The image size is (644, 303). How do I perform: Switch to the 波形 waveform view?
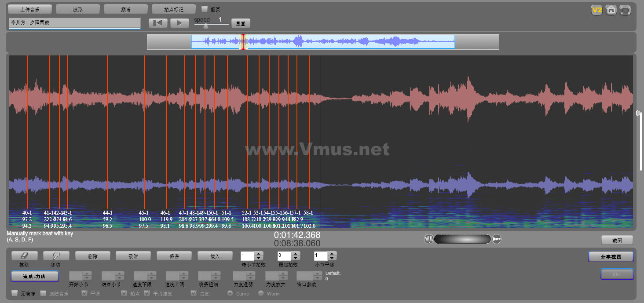(78, 9)
